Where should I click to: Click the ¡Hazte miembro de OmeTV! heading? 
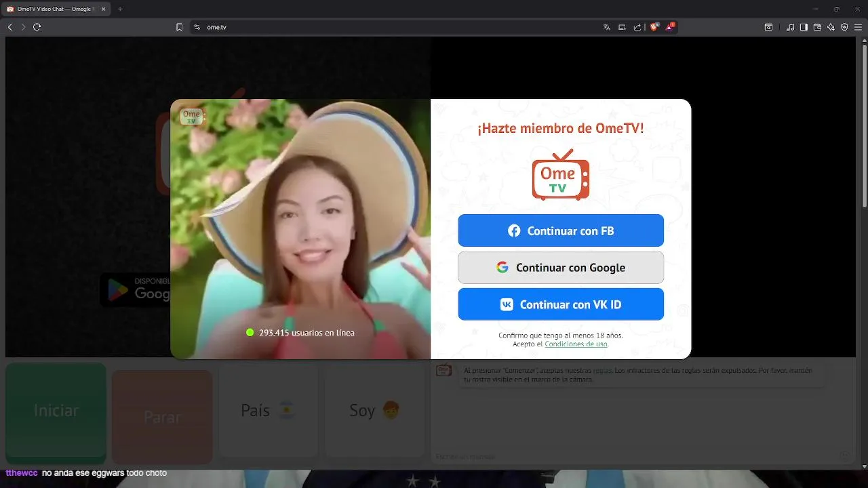point(561,129)
